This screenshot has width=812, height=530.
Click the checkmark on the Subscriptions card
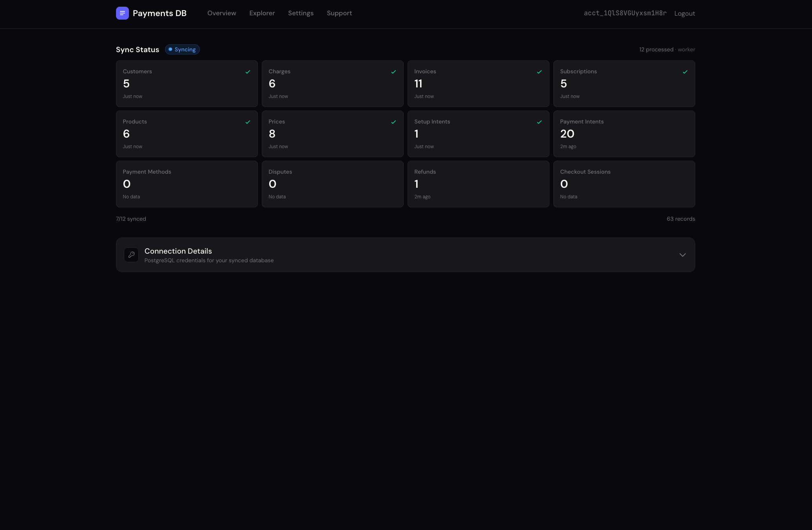[685, 72]
